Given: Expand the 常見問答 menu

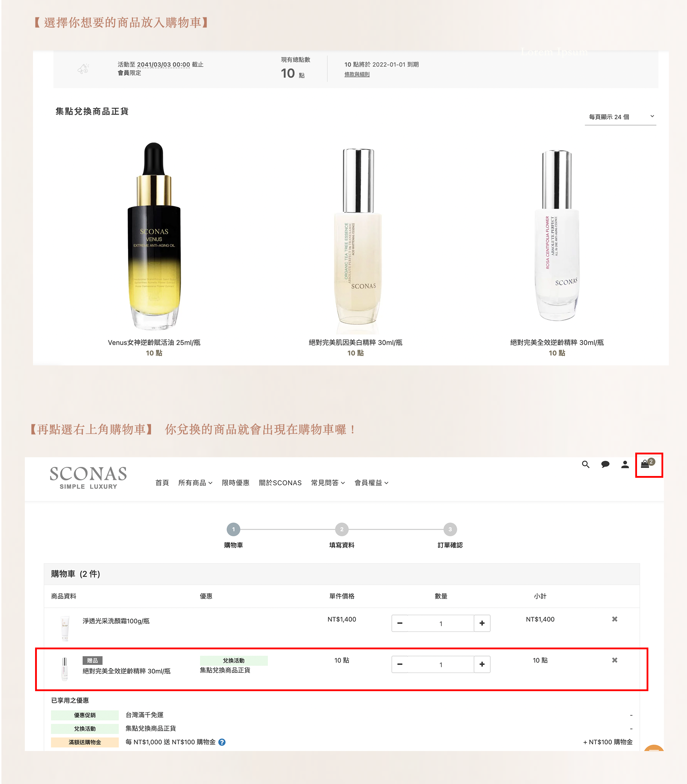Looking at the screenshot, I should click(x=328, y=483).
